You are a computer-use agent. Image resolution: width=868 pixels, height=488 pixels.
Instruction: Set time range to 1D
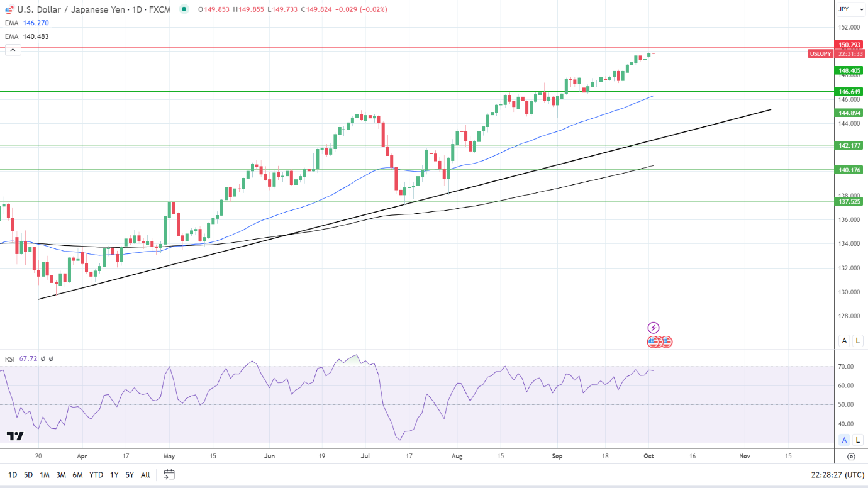12,475
